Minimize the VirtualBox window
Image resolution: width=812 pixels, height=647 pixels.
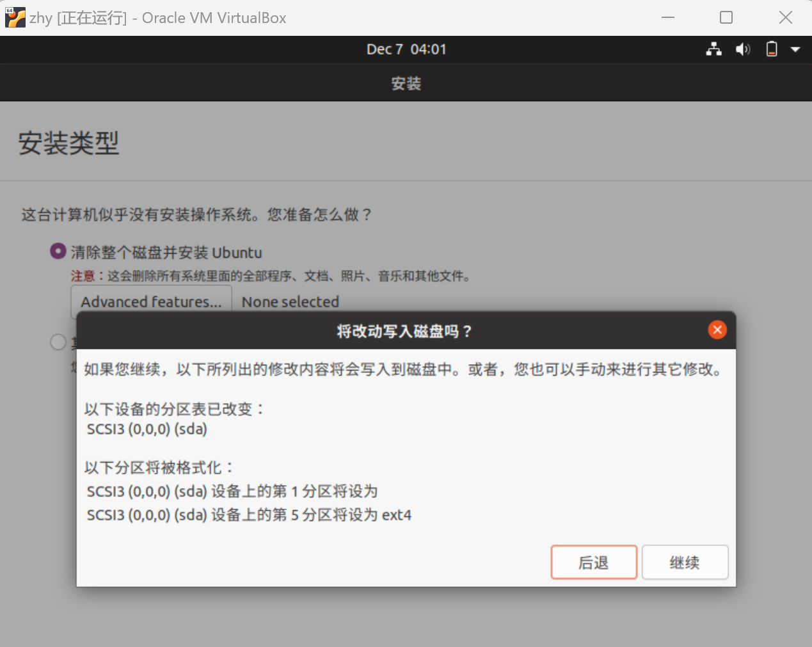coord(668,17)
